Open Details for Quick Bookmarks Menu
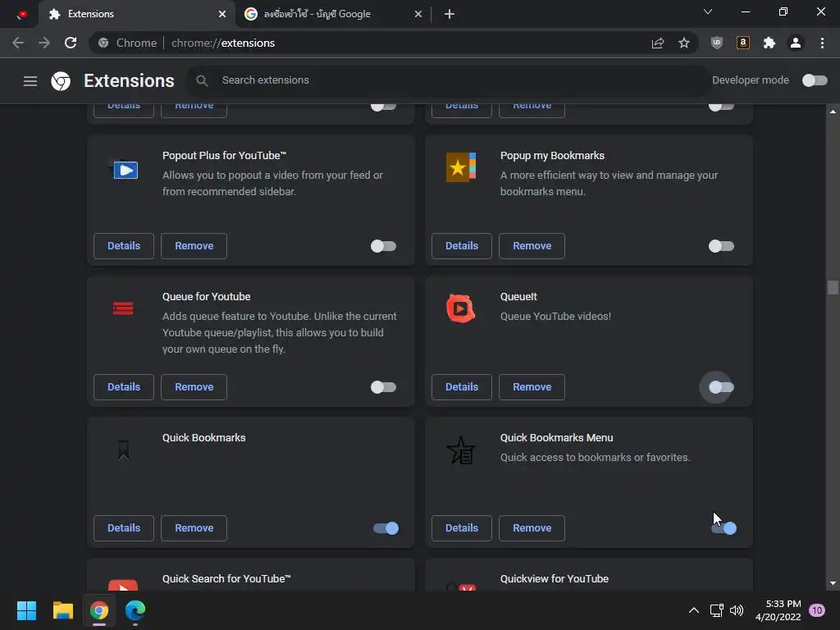840x630 pixels. [x=462, y=528]
